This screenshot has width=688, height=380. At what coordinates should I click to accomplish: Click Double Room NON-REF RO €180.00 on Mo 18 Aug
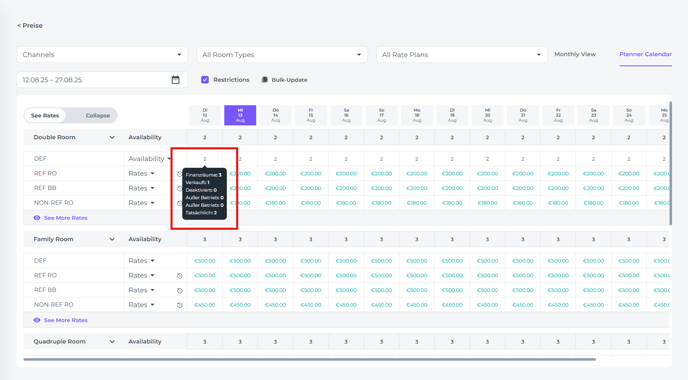coord(417,203)
